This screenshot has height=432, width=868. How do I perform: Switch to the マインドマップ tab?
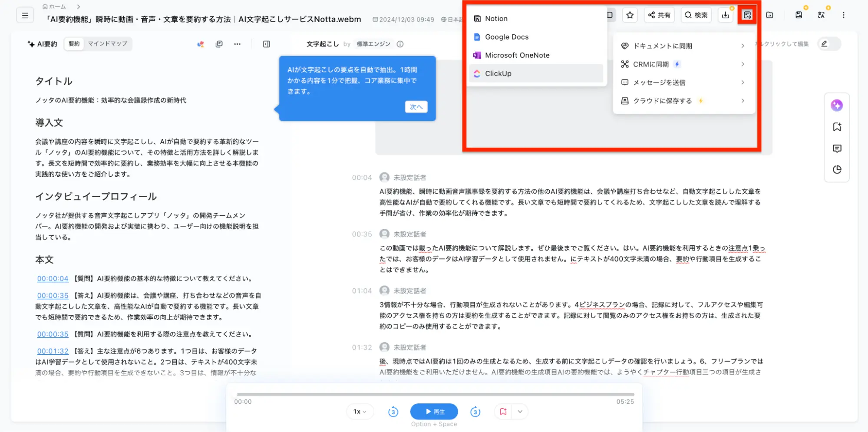[x=108, y=44]
